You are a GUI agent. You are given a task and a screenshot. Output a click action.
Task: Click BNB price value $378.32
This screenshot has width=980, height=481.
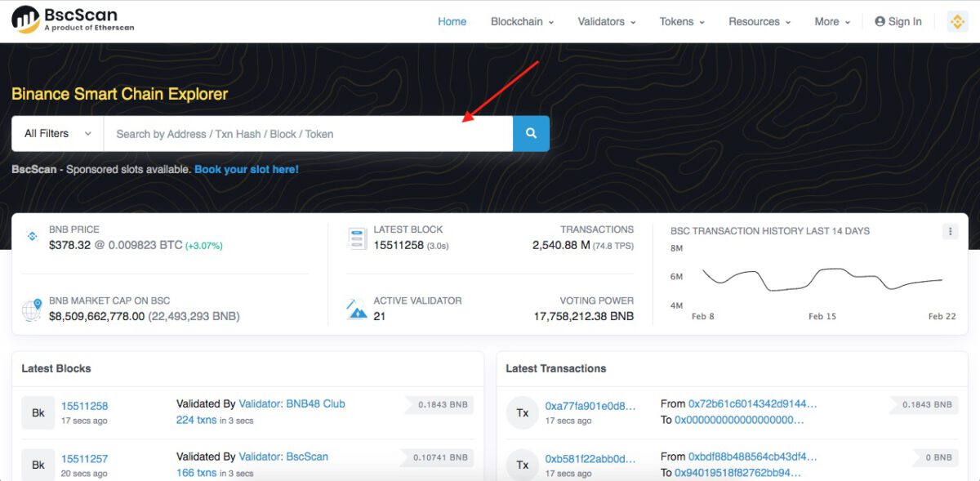coord(72,245)
